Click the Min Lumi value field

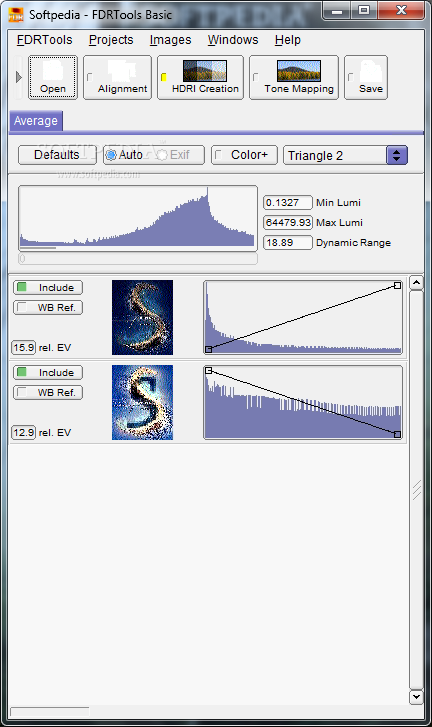[x=288, y=203]
